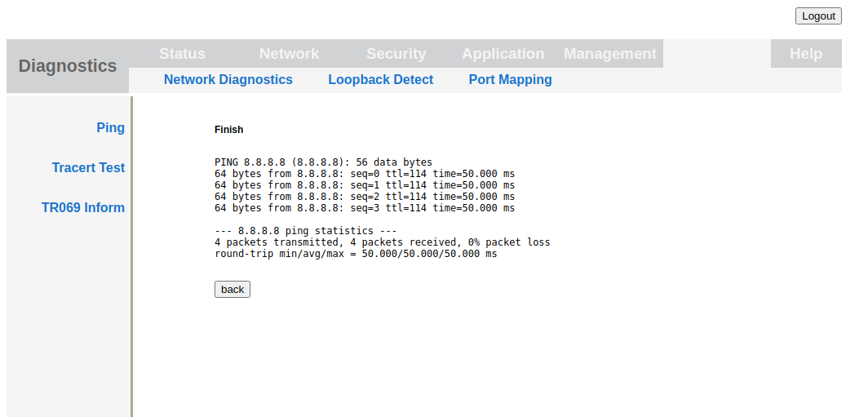The image size is (868, 417).
Task: Click the PING 8.8.8.8 header line
Action: pyautogui.click(x=323, y=162)
